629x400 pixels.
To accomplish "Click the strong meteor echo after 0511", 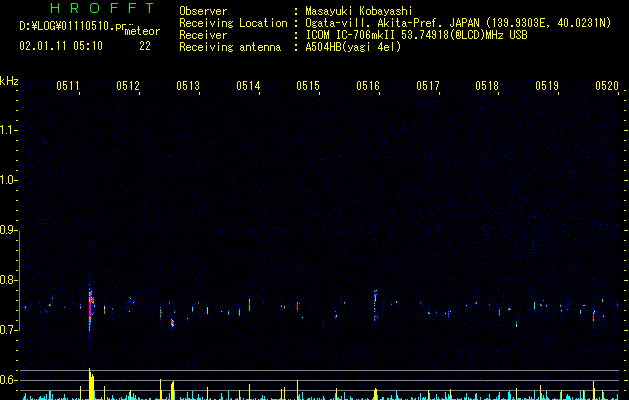I will click(91, 307).
